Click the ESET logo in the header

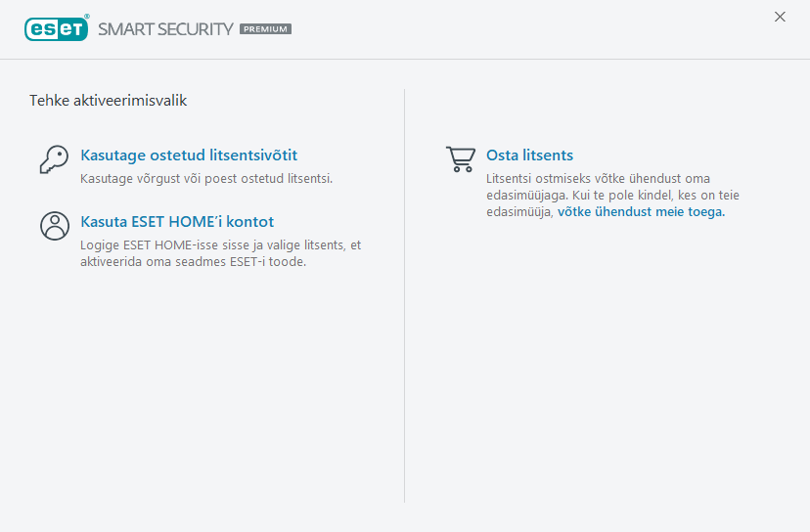pyautogui.click(x=55, y=28)
